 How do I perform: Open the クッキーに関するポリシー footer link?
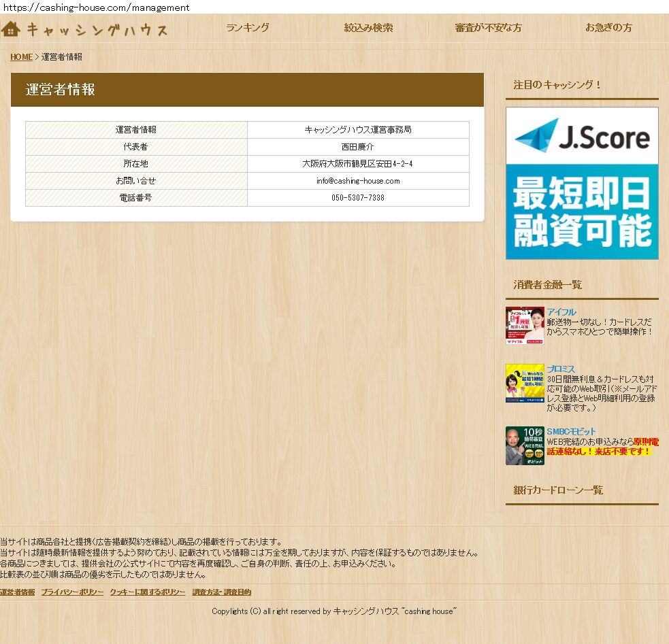coord(148,592)
